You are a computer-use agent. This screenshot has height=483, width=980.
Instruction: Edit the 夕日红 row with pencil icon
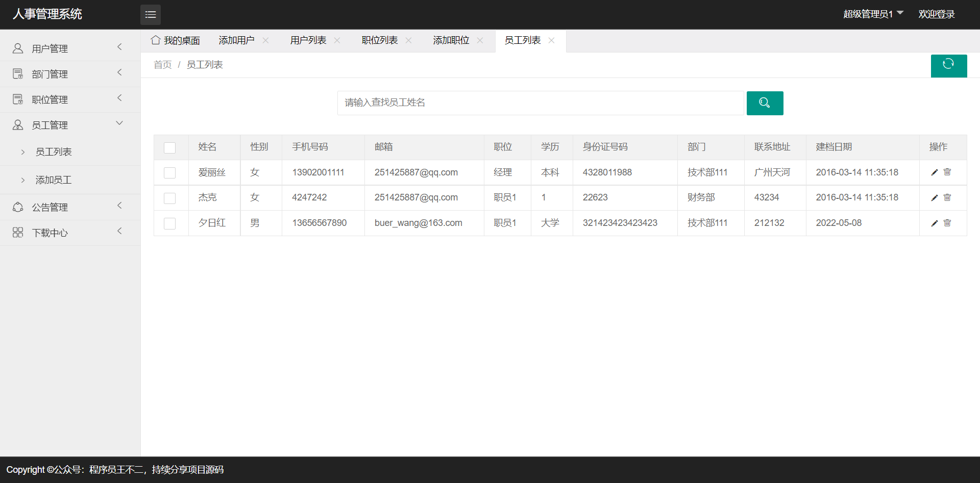tap(935, 223)
